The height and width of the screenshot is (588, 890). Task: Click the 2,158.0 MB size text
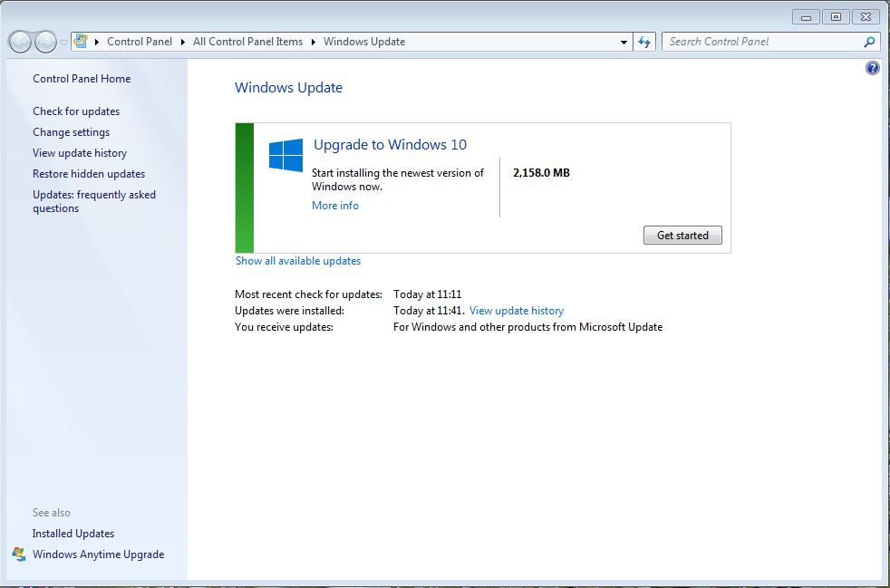541,173
